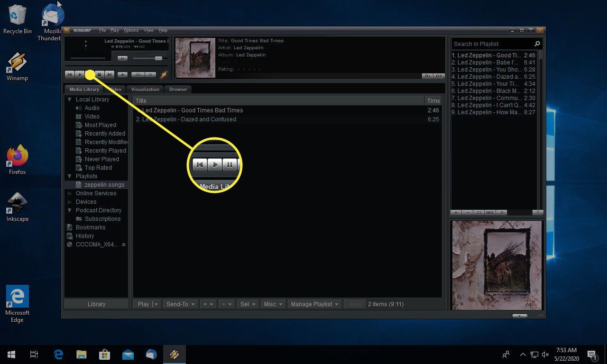
Task: Toggle repeat playback mode
Action: 151,74
